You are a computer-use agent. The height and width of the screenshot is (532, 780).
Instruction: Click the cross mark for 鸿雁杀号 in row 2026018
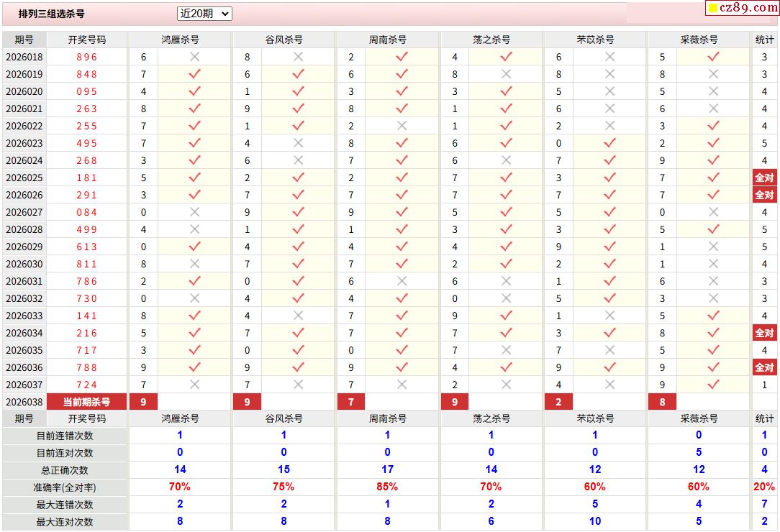coord(194,57)
